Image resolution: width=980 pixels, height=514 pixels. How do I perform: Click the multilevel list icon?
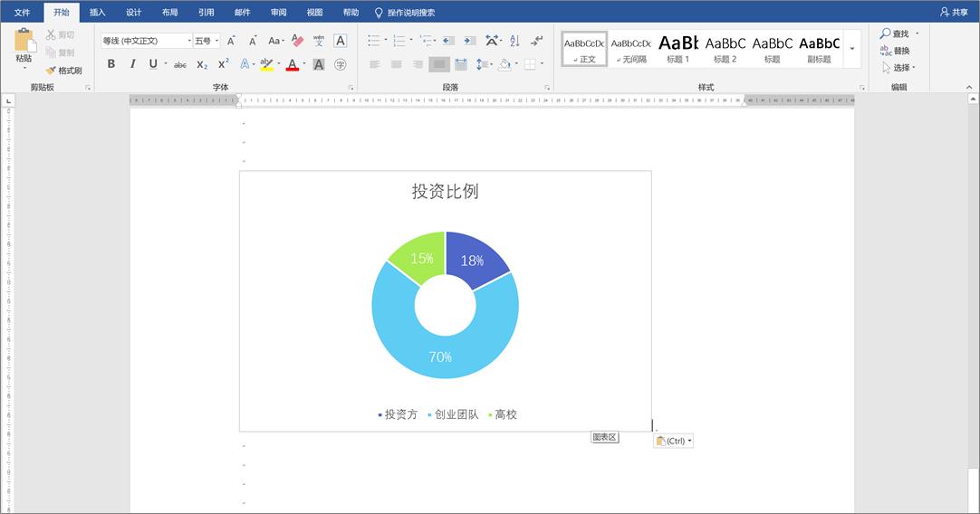pyautogui.click(x=425, y=41)
